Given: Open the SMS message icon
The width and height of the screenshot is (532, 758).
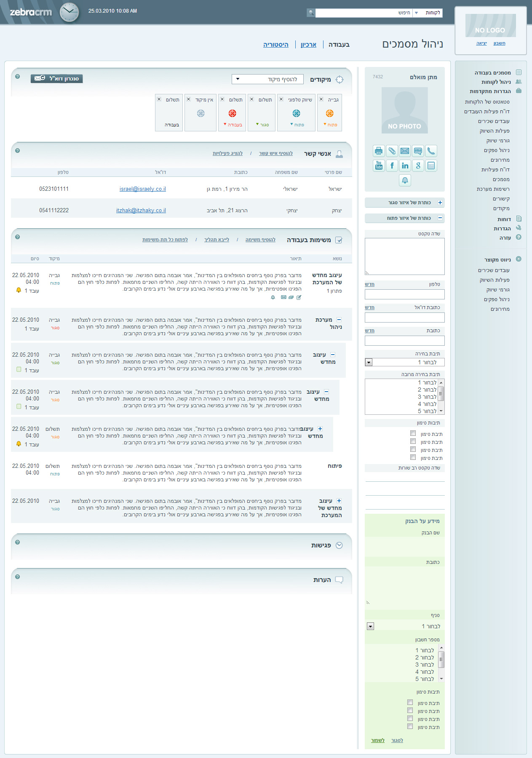Looking at the screenshot, I should (418, 151).
